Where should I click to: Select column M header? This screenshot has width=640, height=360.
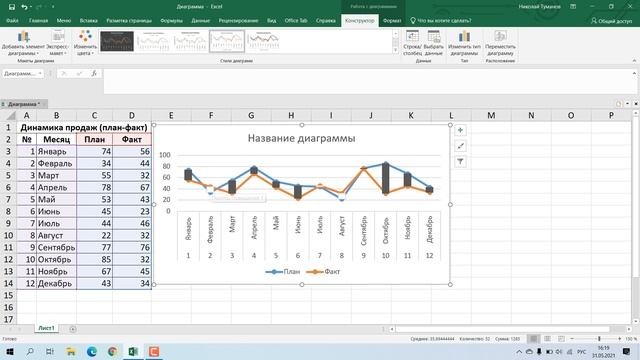[x=491, y=116]
